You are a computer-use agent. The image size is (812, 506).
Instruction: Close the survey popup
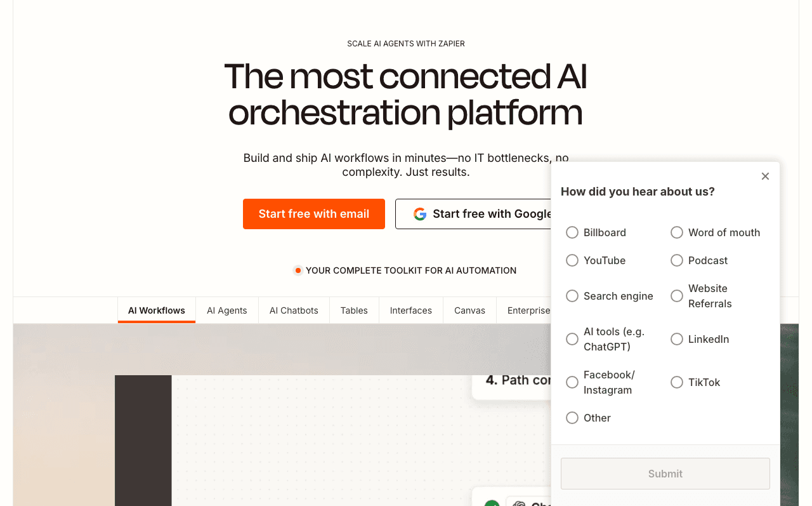(765, 176)
